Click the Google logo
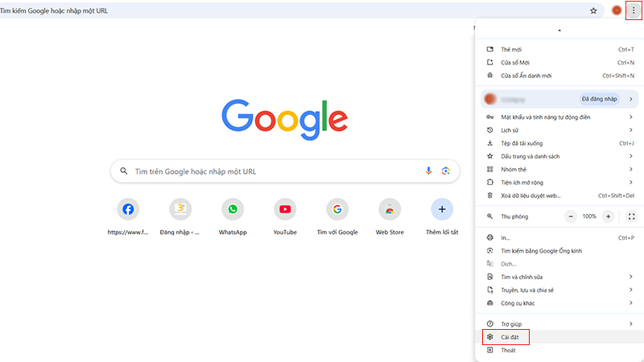This screenshot has height=362, width=644. point(285,119)
